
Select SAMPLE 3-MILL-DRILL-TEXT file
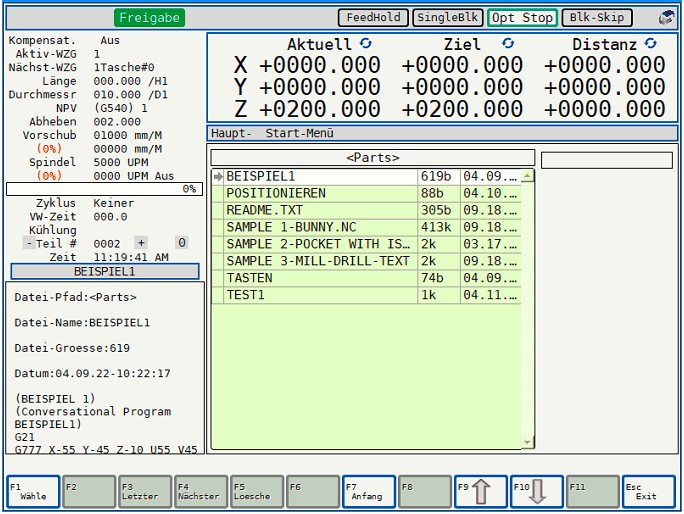point(366,261)
